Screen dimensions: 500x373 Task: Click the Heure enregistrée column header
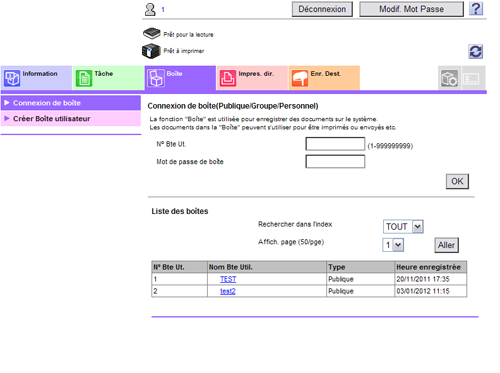point(431,267)
